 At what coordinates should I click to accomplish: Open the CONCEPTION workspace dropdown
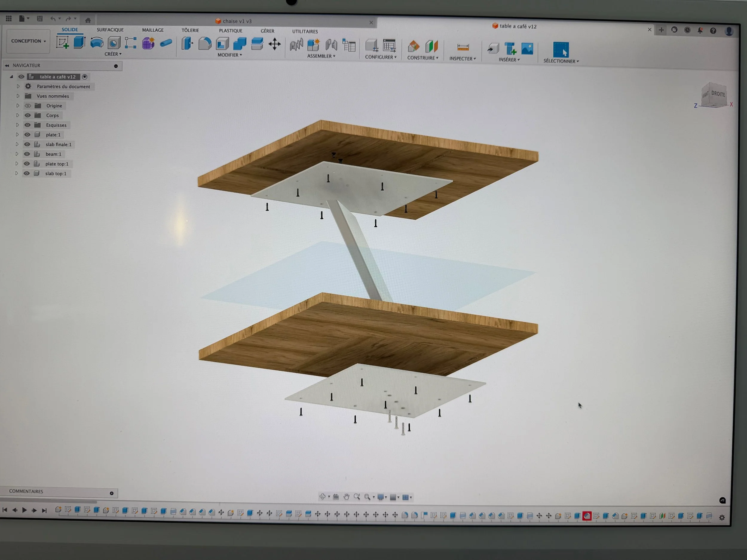(x=28, y=41)
